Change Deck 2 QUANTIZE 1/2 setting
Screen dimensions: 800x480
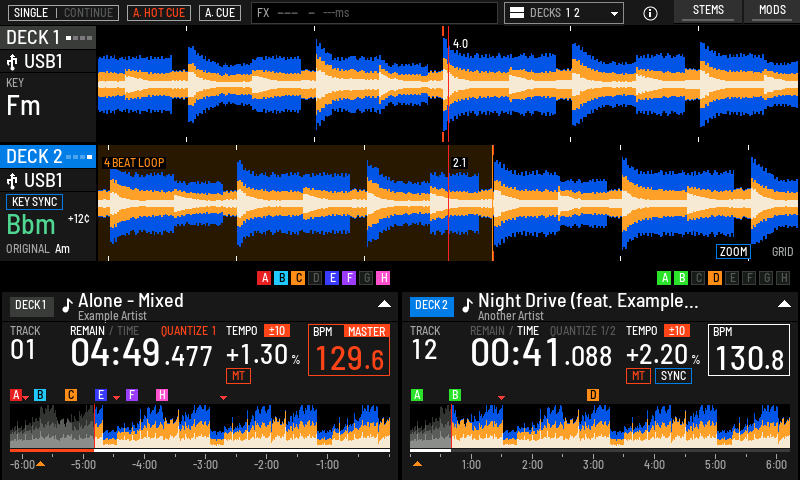[x=583, y=331]
